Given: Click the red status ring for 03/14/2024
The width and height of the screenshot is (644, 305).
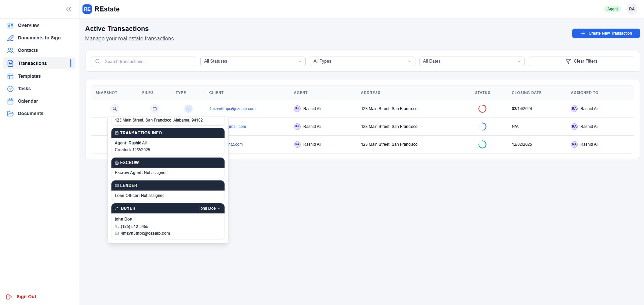Looking at the screenshot, I should tap(482, 109).
